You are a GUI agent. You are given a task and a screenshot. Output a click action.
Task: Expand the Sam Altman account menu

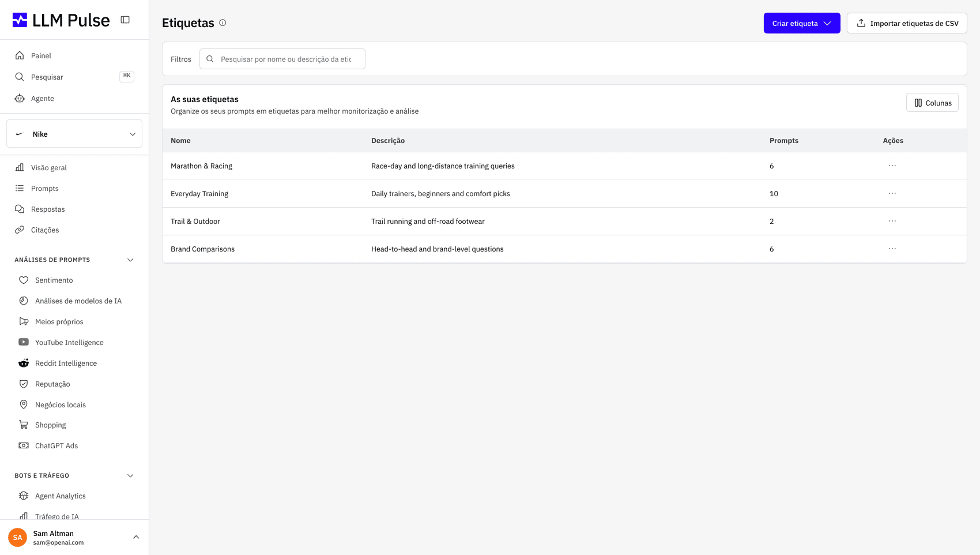click(x=136, y=537)
